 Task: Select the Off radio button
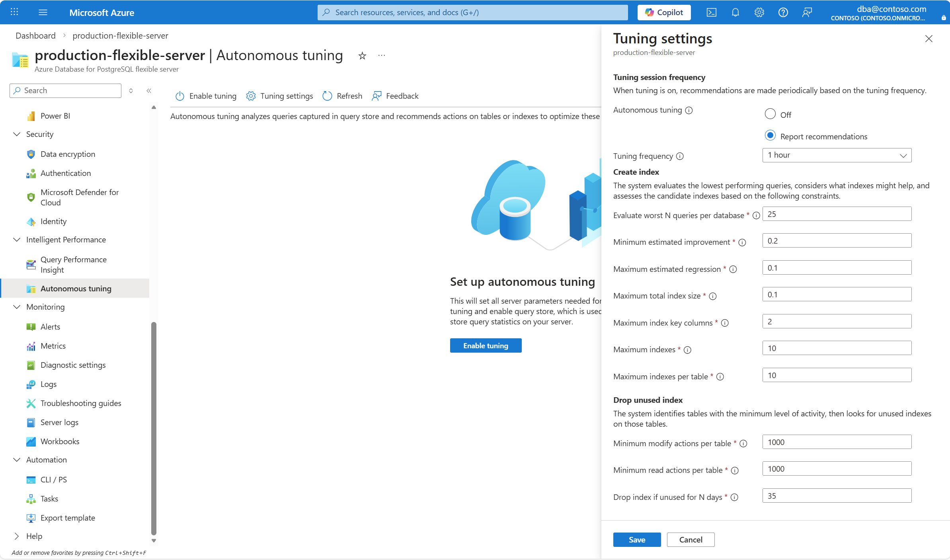[x=770, y=114]
